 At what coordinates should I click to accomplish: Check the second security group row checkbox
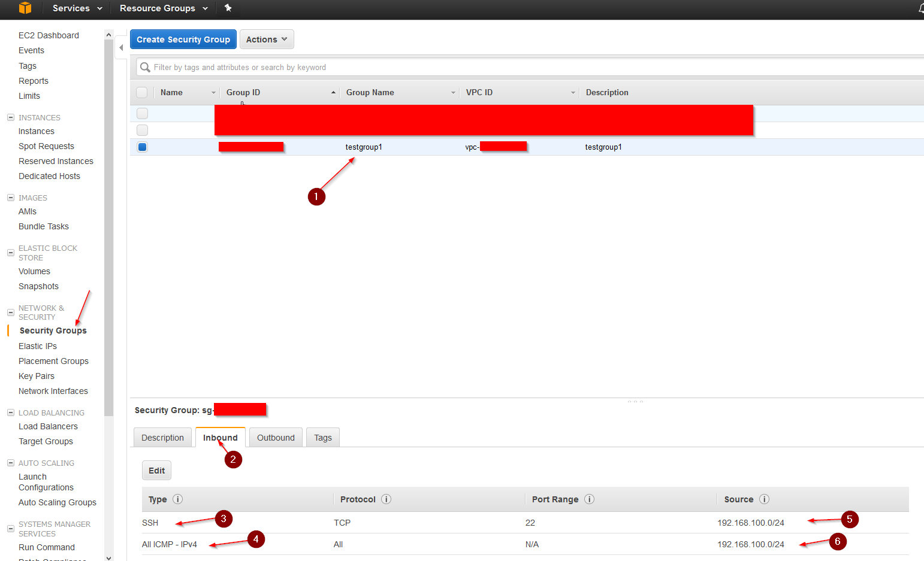142,130
